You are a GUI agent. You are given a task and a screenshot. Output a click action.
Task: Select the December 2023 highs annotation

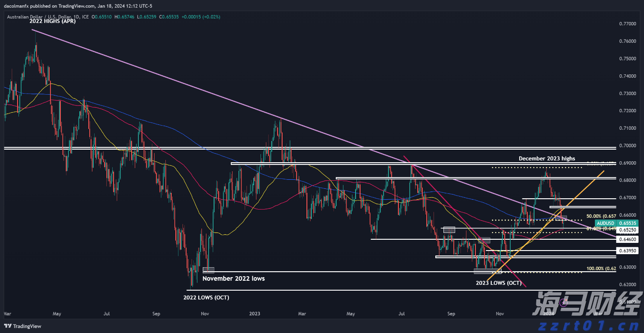(x=547, y=159)
